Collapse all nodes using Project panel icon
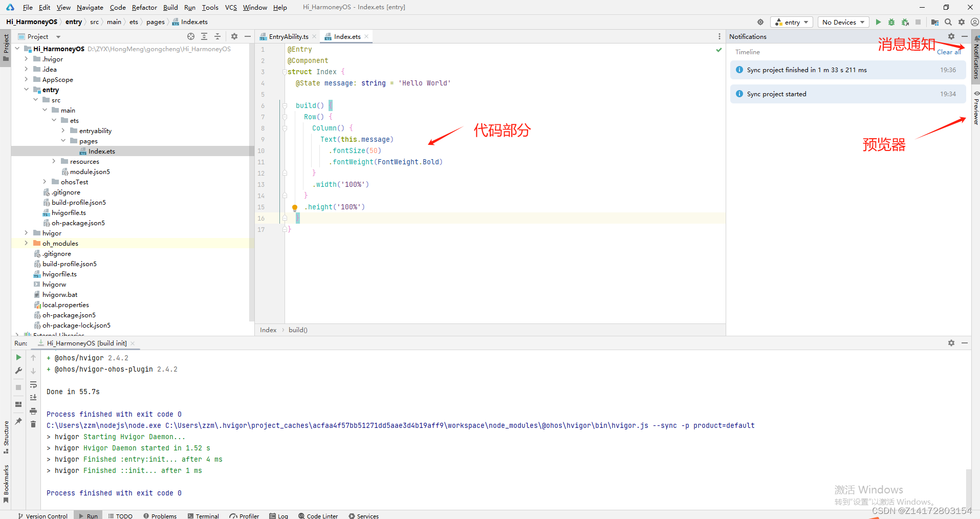This screenshot has width=980, height=519. 217,36
